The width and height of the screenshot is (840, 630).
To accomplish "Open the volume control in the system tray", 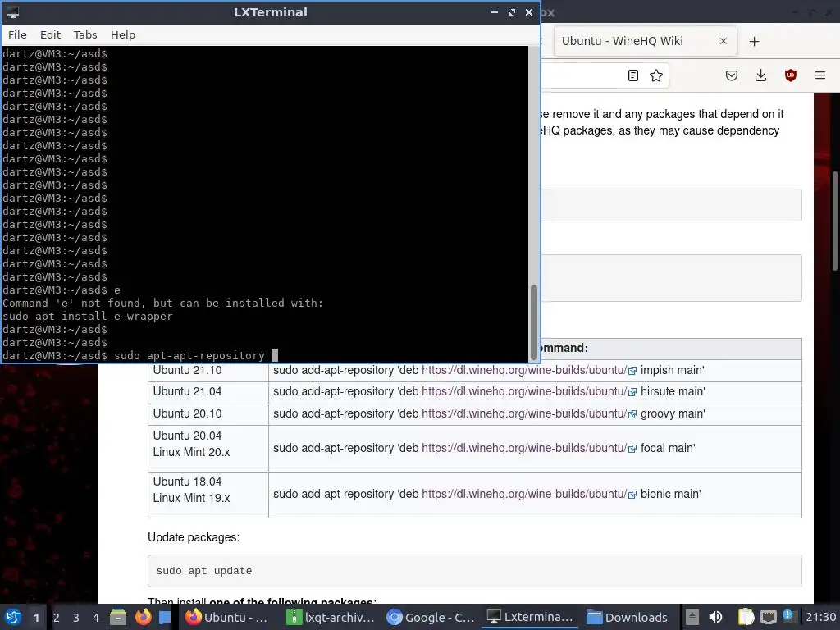I will (x=715, y=617).
